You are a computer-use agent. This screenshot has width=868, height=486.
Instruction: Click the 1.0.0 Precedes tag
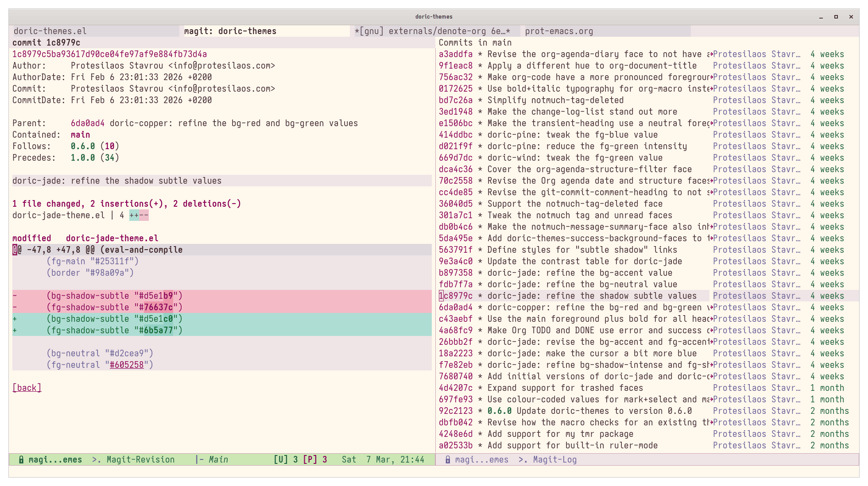(x=82, y=158)
